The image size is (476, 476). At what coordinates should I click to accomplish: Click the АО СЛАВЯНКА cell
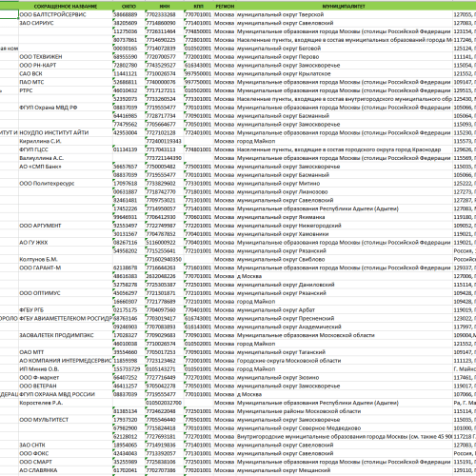click(x=66, y=470)
